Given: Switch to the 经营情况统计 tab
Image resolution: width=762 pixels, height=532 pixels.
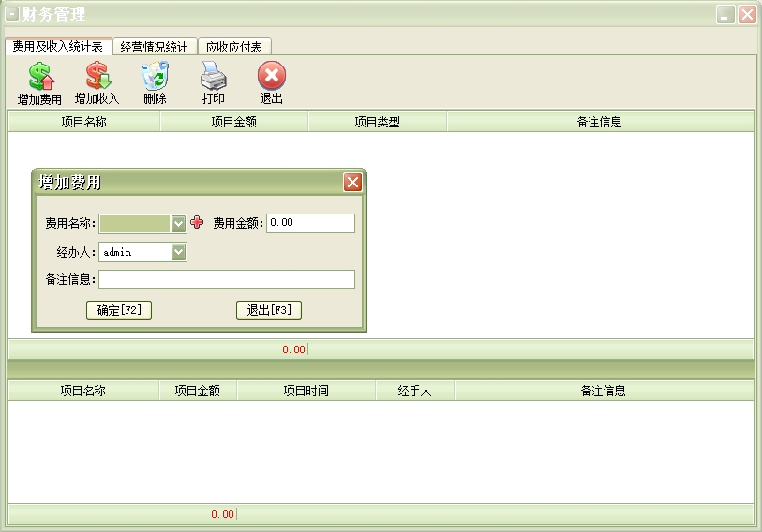Looking at the screenshot, I should click(155, 47).
